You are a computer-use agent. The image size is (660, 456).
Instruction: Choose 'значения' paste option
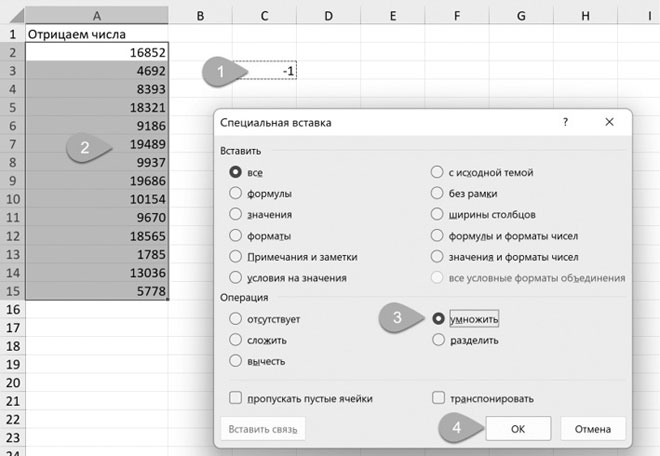click(x=237, y=214)
